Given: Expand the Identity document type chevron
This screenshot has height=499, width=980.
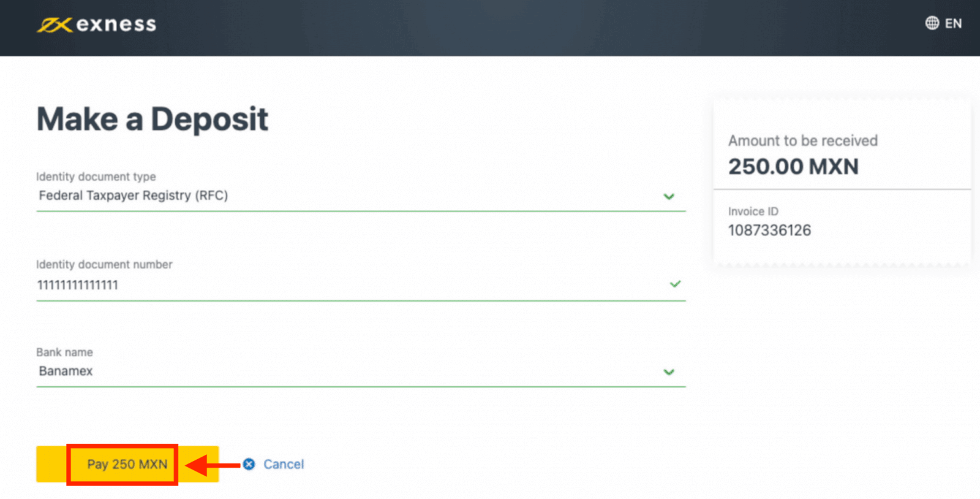Looking at the screenshot, I should pos(669,196).
